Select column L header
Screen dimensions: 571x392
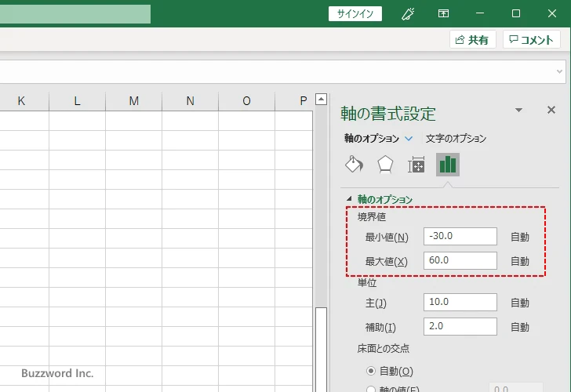point(77,101)
